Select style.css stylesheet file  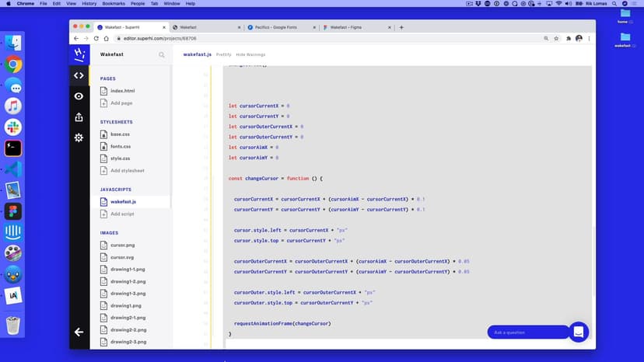point(120,158)
